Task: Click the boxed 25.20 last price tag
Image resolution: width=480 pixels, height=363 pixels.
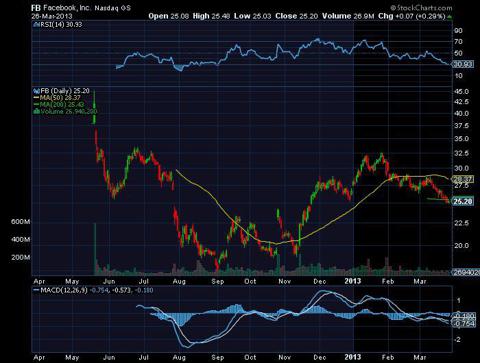Action: tap(463, 201)
